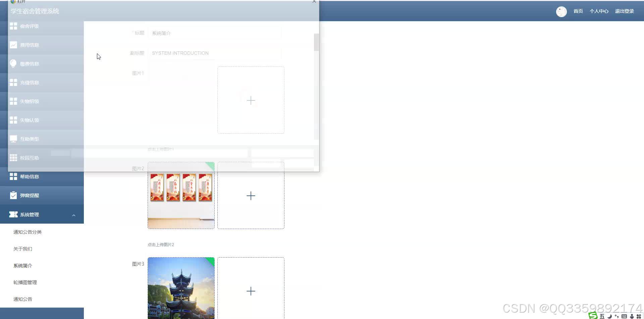
Task: Click the 系统管理 ticket icon
Action: click(13, 214)
